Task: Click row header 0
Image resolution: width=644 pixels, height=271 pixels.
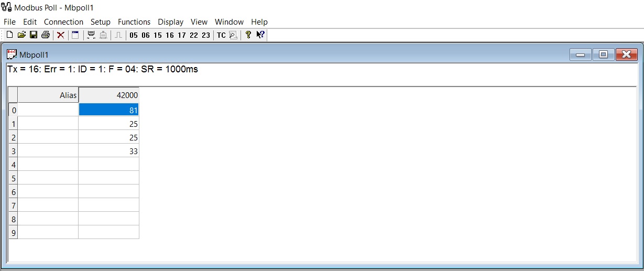Action: 14,110
